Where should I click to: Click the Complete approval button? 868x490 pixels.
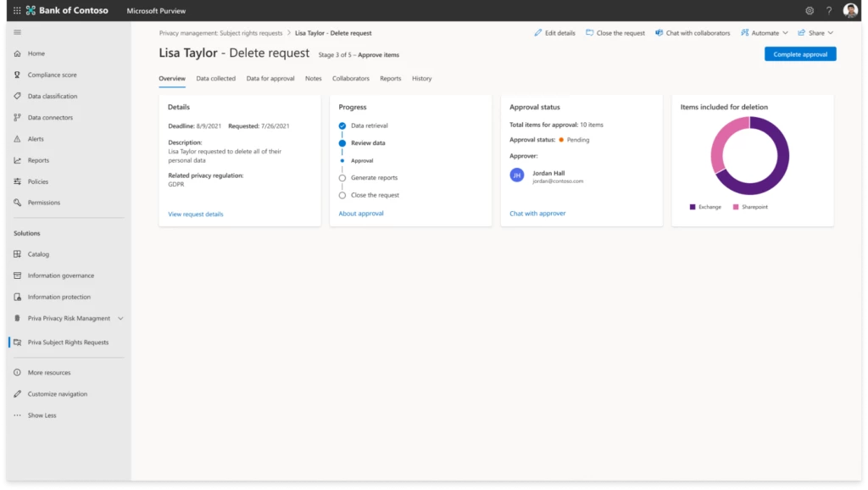(799, 53)
